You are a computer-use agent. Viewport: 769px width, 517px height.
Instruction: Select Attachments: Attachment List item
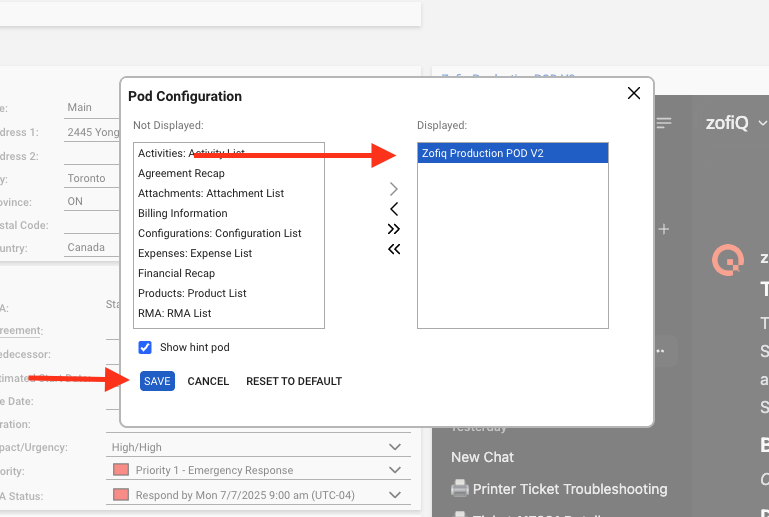click(x=229, y=193)
